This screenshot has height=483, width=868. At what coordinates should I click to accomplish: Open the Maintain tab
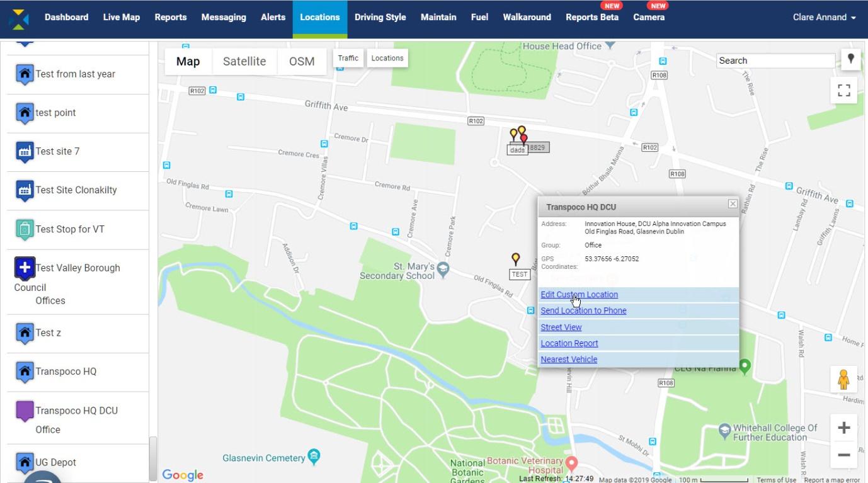click(x=438, y=17)
